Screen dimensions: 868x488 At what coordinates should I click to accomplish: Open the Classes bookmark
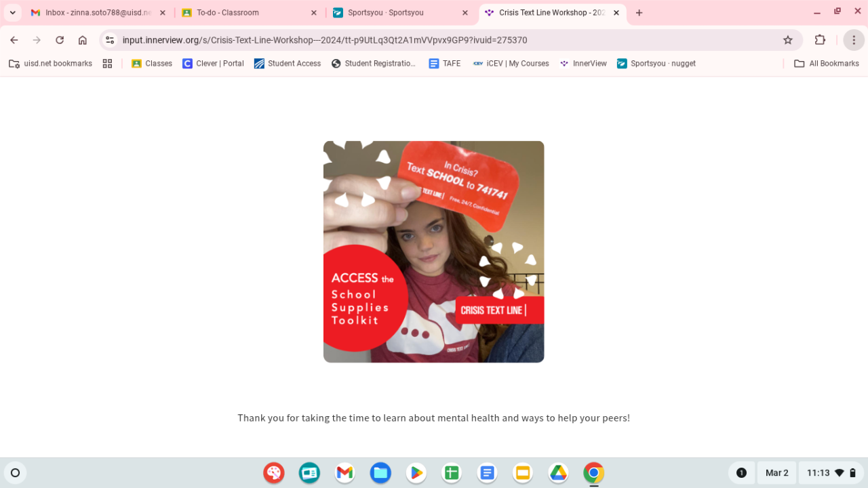[x=152, y=64]
